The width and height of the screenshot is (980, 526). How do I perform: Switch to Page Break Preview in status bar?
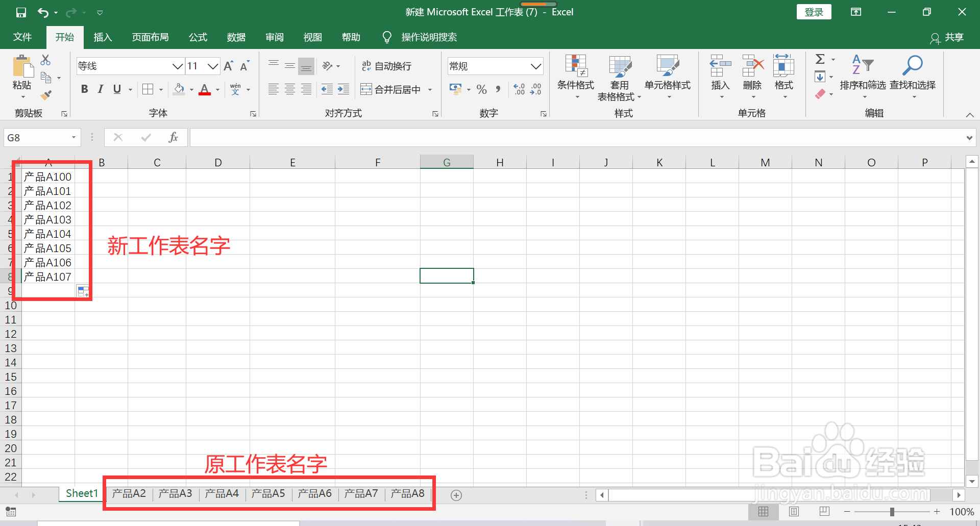[824, 511]
